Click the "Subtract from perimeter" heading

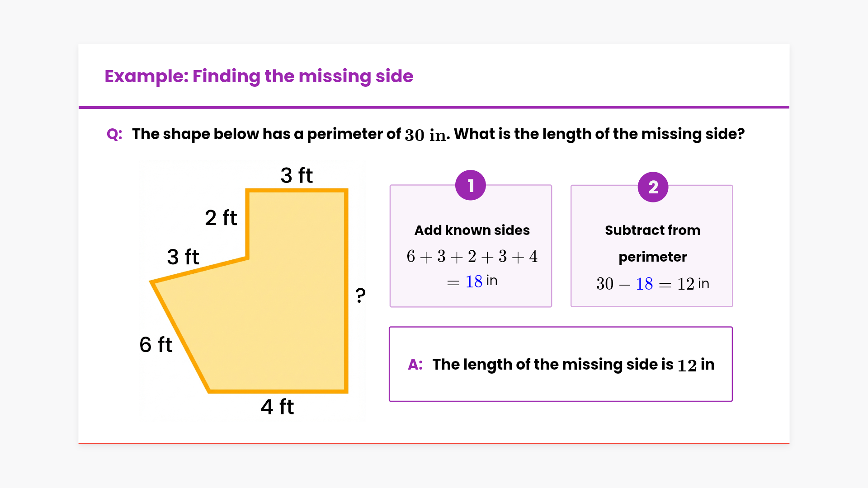tap(652, 243)
